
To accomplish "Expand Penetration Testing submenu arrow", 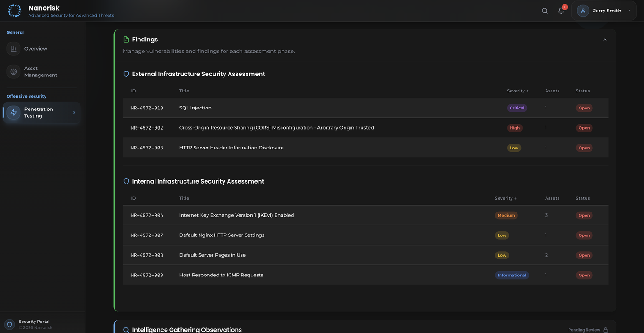I will pos(74,113).
